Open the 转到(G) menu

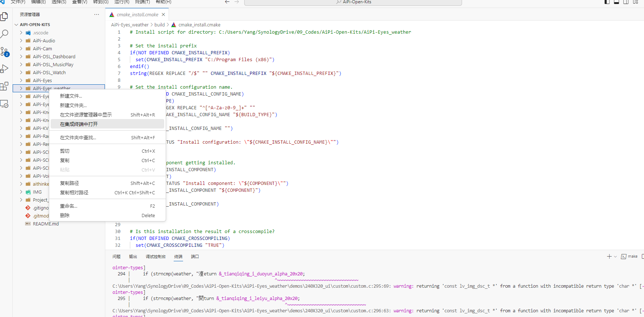(x=101, y=2)
